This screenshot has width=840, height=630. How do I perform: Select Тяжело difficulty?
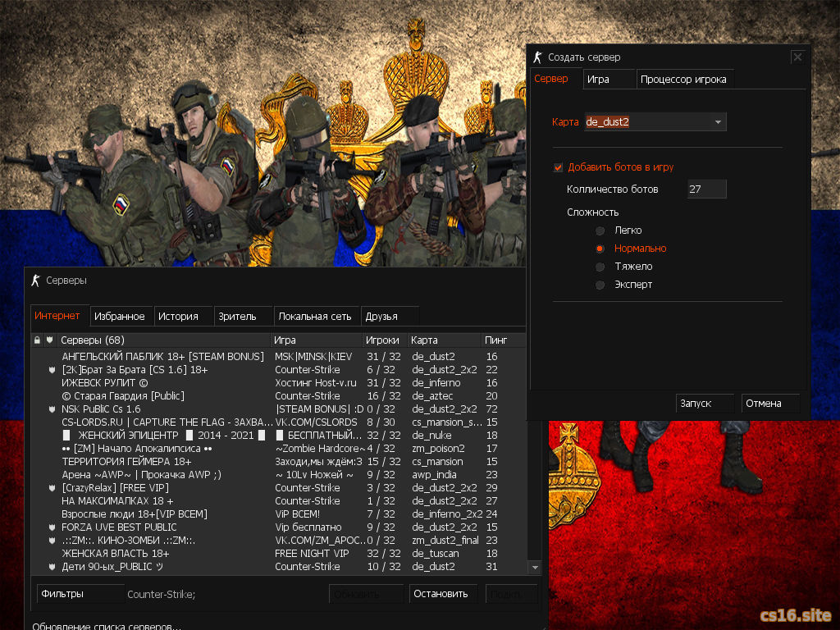[600, 267]
